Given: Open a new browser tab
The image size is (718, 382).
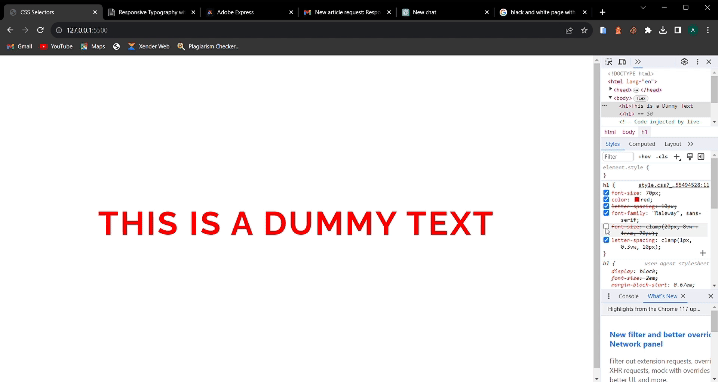Looking at the screenshot, I should coord(602,12).
